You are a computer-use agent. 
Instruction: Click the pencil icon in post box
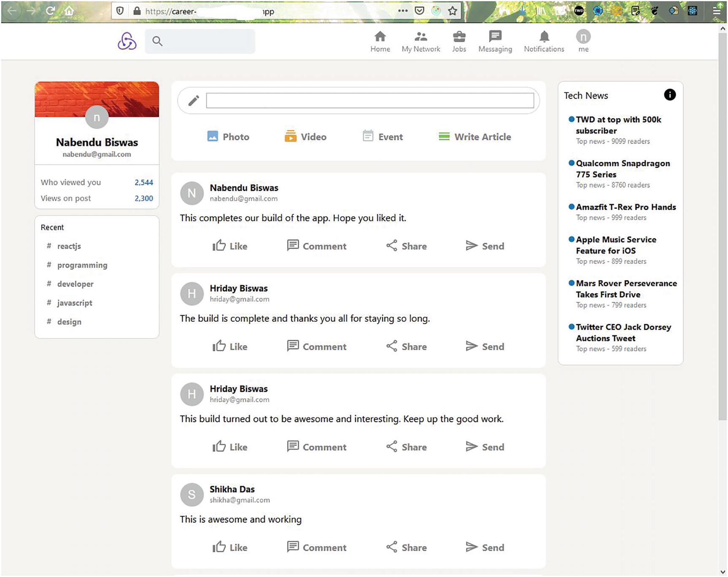tap(194, 100)
